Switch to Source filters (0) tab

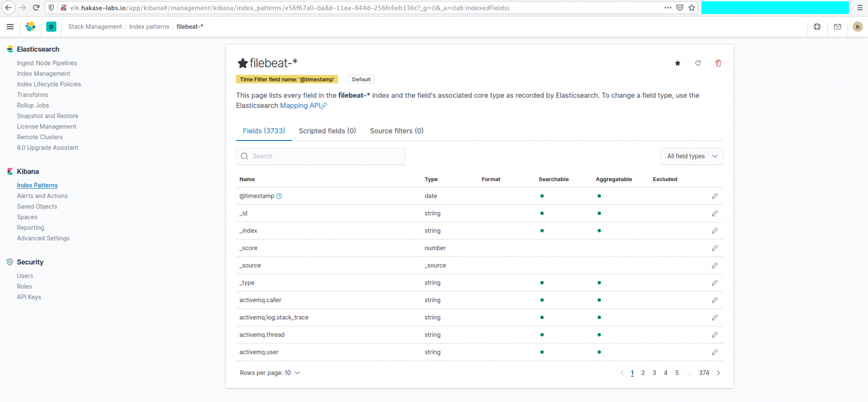tap(397, 131)
